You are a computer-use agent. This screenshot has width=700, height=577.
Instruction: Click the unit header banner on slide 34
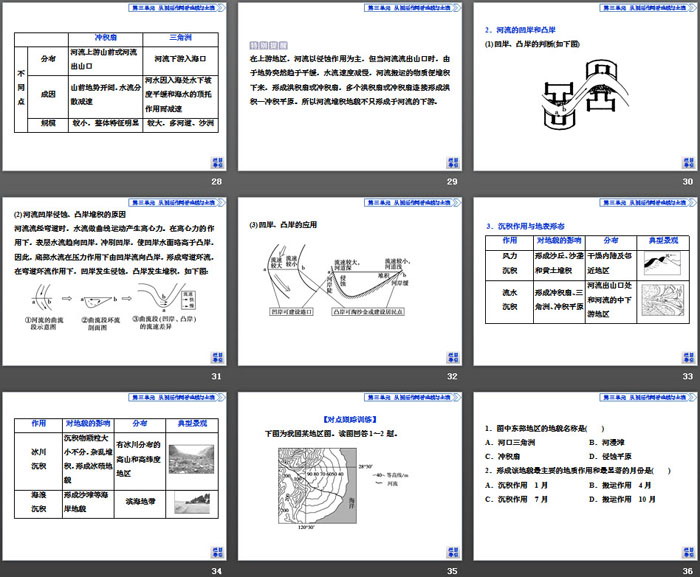pyautogui.click(x=177, y=397)
